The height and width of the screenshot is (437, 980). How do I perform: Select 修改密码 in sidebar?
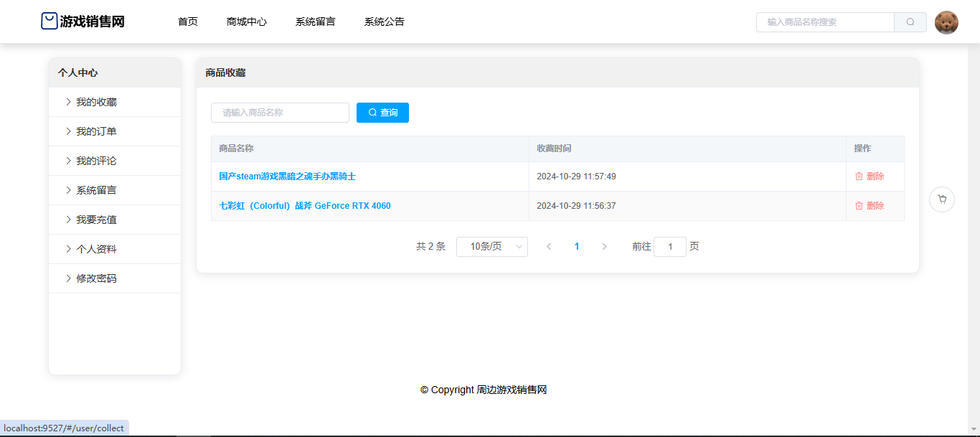click(96, 278)
